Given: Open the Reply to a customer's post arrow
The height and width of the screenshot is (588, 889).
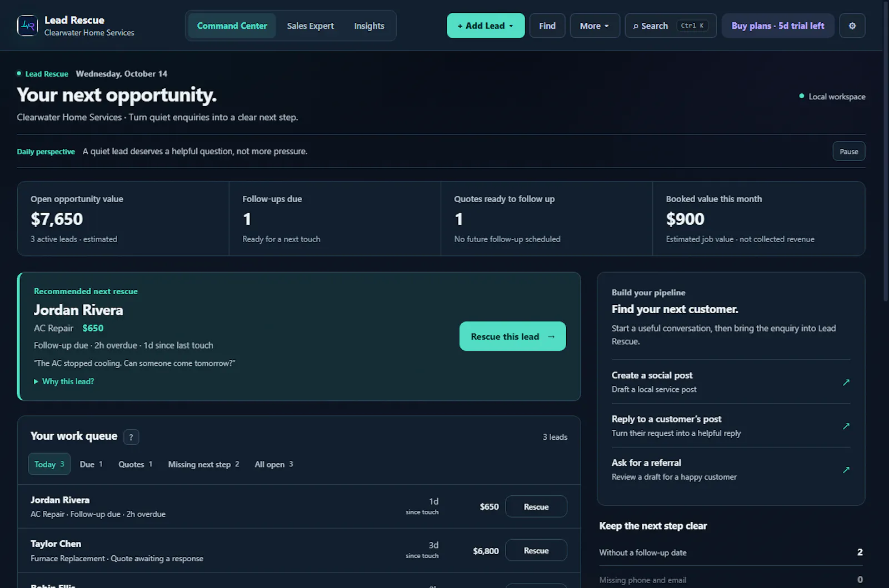Looking at the screenshot, I should coord(846,426).
